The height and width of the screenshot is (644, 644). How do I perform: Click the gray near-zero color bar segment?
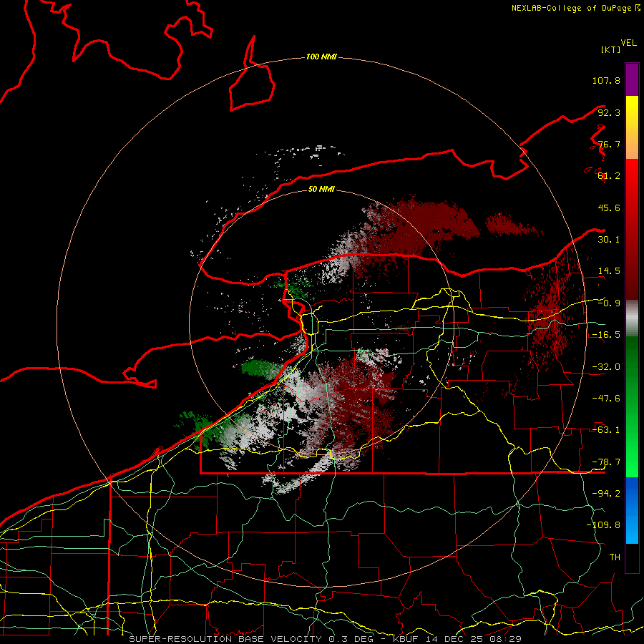point(632,318)
